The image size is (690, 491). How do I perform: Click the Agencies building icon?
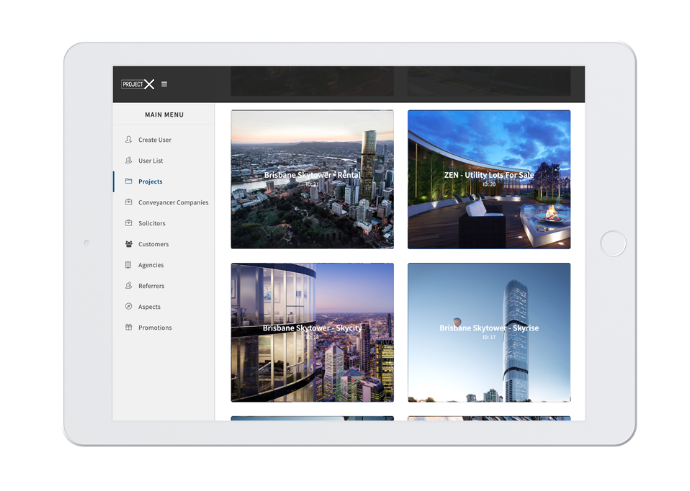click(x=128, y=265)
